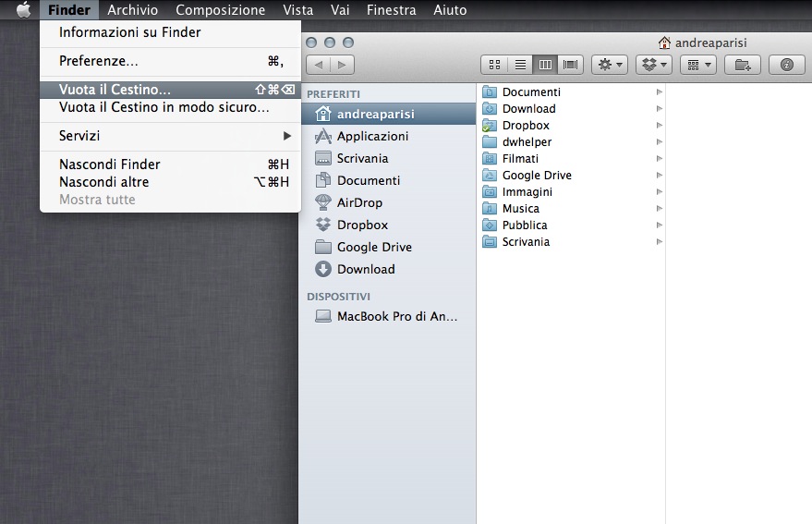Go forward with the right arrow button
The width and height of the screenshot is (812, 524).
click(x=343, y=65)
